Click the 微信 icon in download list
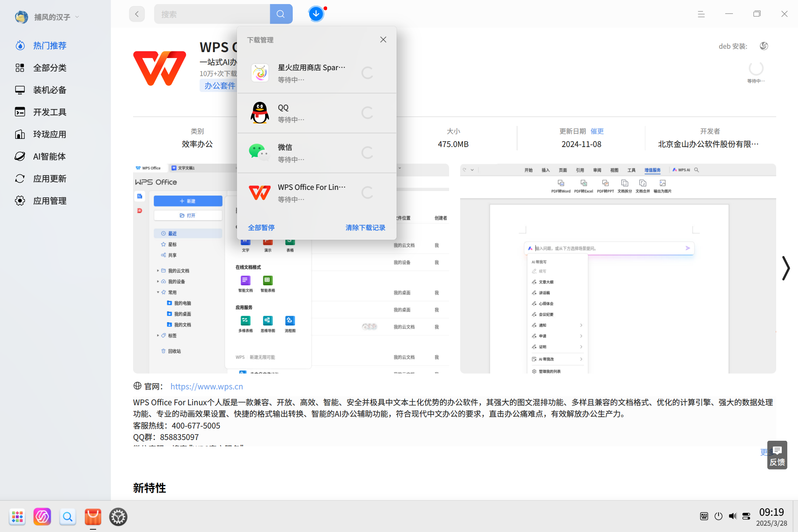Screen dimensions: 798x532 coord(259,152)
